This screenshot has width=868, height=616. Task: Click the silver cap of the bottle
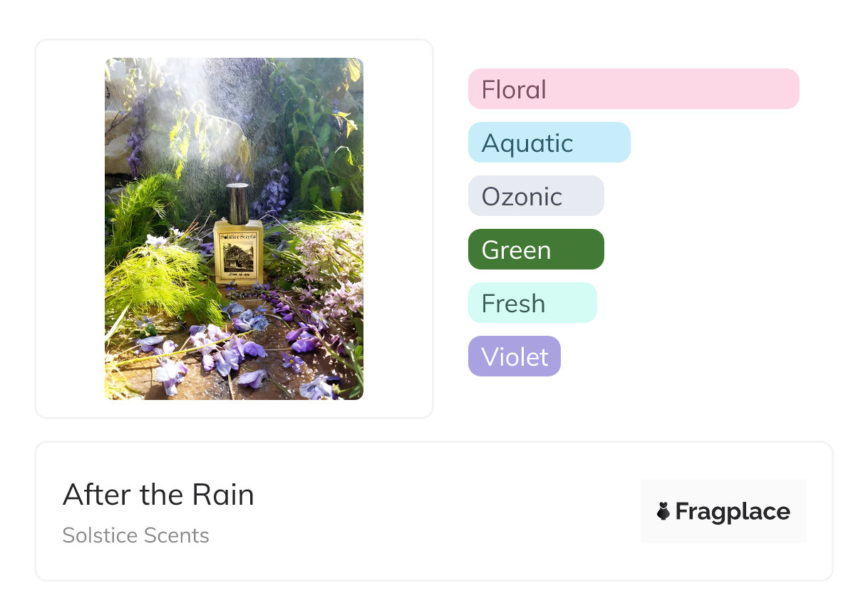(x=238, y=202)
